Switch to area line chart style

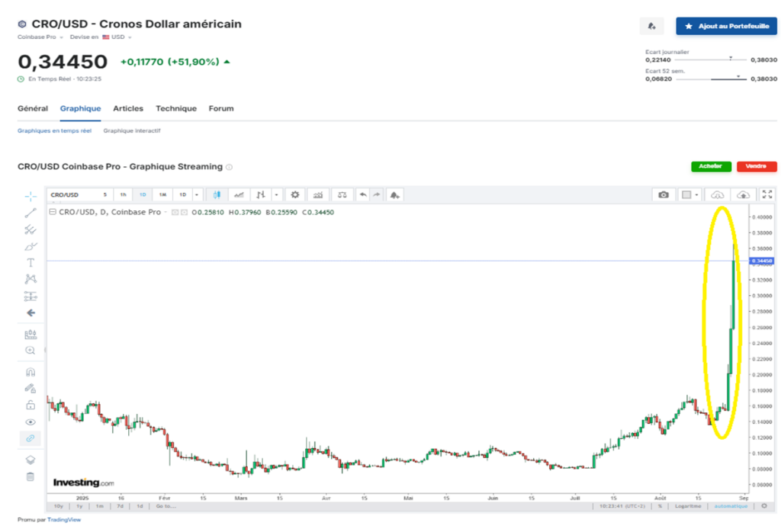pyautogui.click(x=239, y=194)
